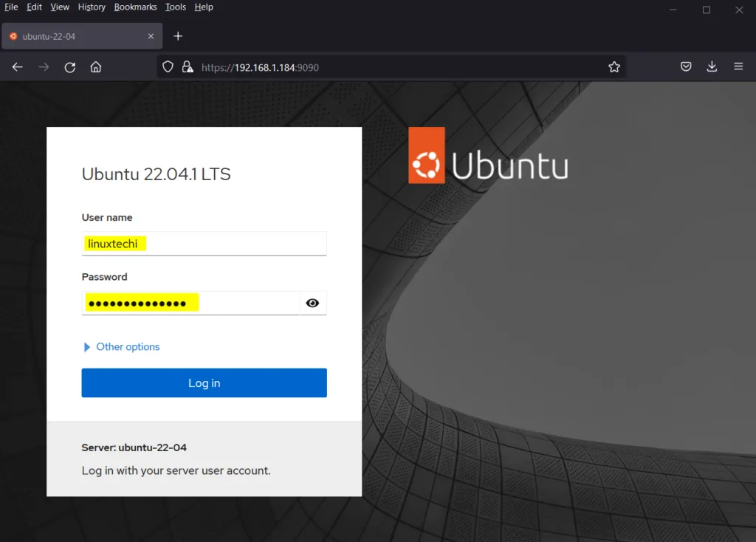Click 'Log in with your server user account.' text
The image size is (756, 542).
(x=176, y=470)
